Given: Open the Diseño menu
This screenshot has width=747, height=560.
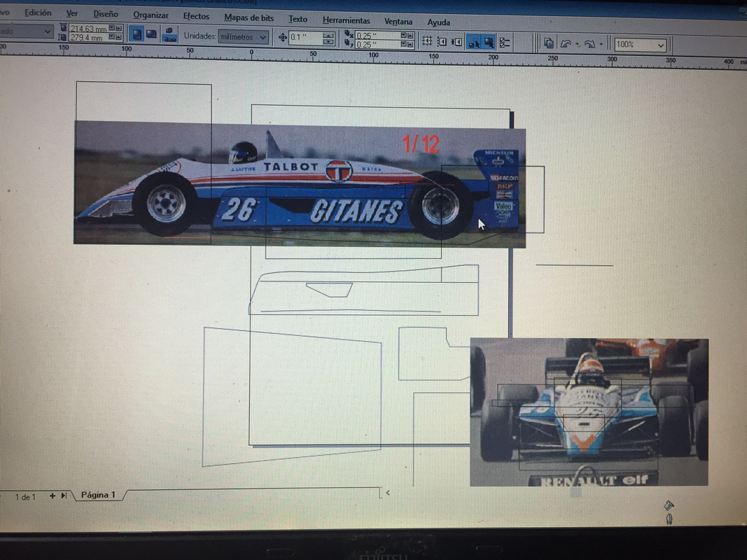Looking at the screenshot, I should 105,14.
